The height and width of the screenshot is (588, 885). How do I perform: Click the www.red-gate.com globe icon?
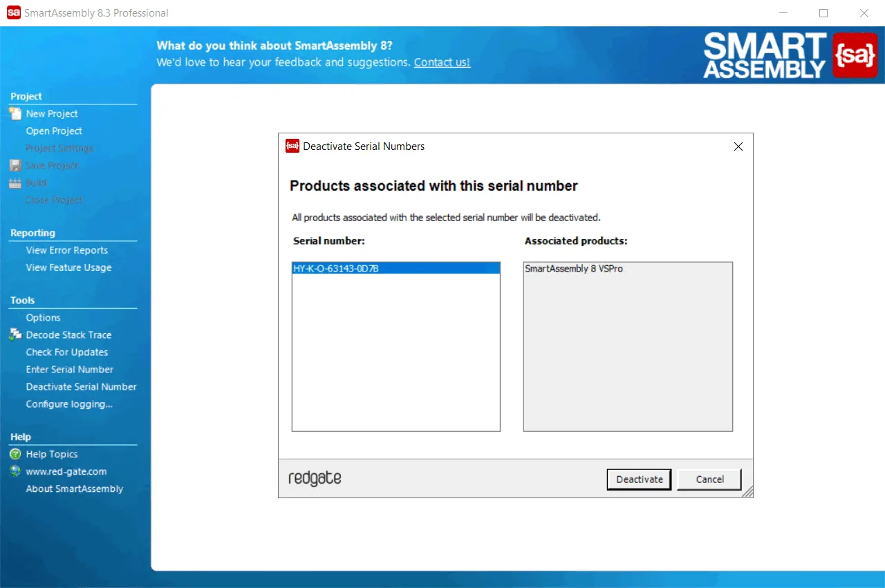[15, 471]
